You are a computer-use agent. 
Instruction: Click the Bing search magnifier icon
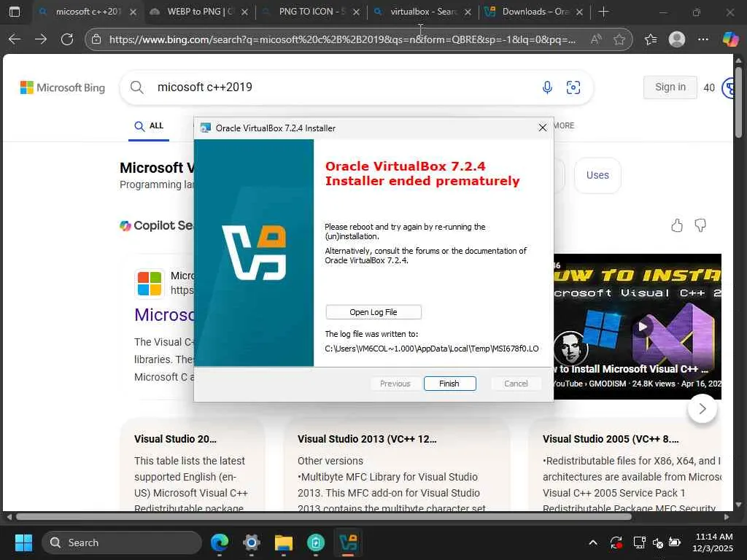(x=136, y=87)
